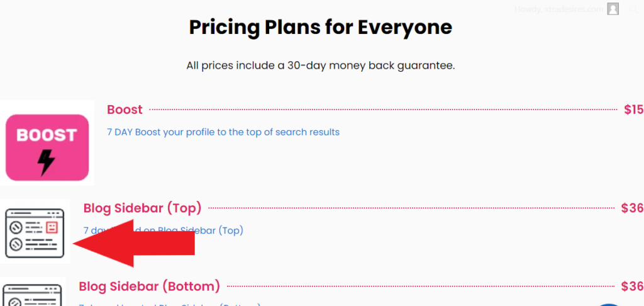The width and height of the screenshot is (644, 306).
Task: Click the 30-day money back guarantee text
Action: click(x=321, y=65)
